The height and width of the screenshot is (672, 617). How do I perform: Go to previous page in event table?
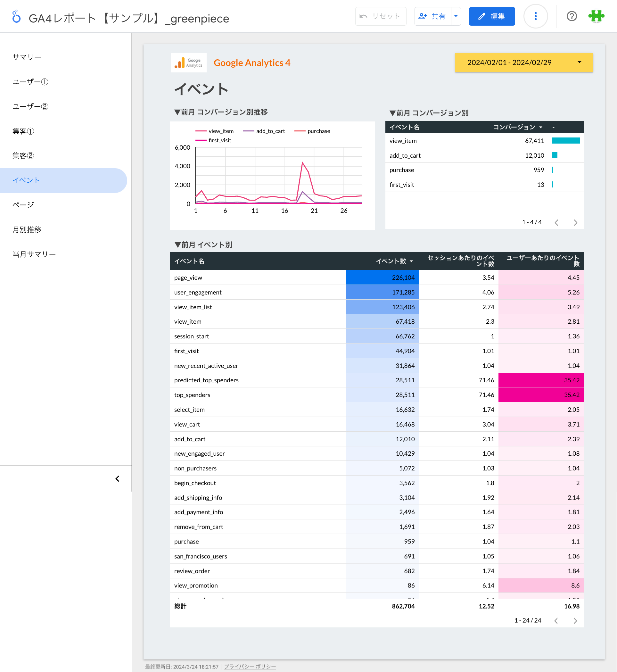pos(556,620)
